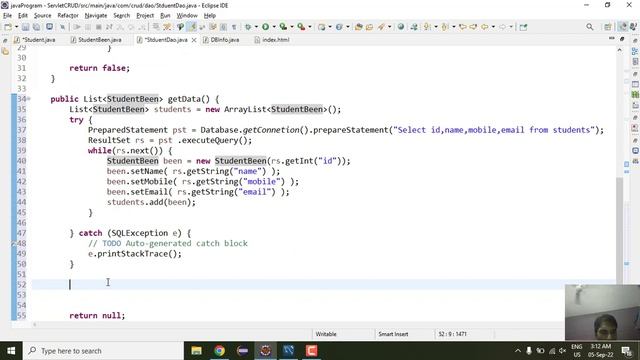This screenshot has width=640, height=360.
Task: Open the Project menu
Action: point(145,16)
